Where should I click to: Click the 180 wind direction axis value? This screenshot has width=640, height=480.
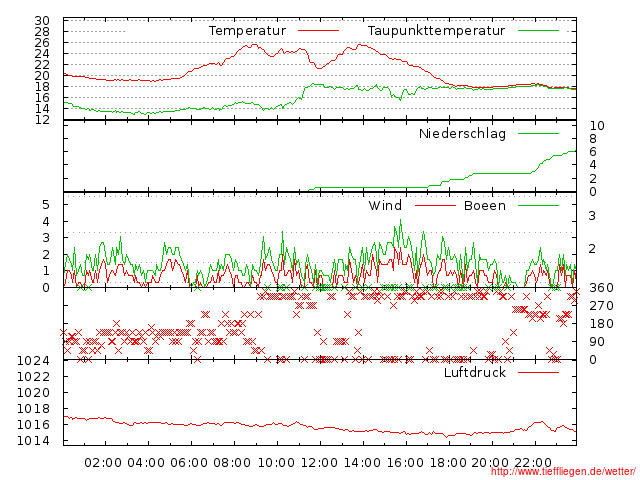[x=601, y=324]
